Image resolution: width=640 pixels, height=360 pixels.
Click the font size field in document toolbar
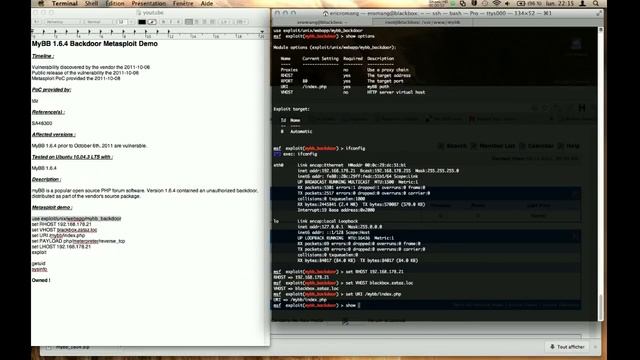pos(121,22)
